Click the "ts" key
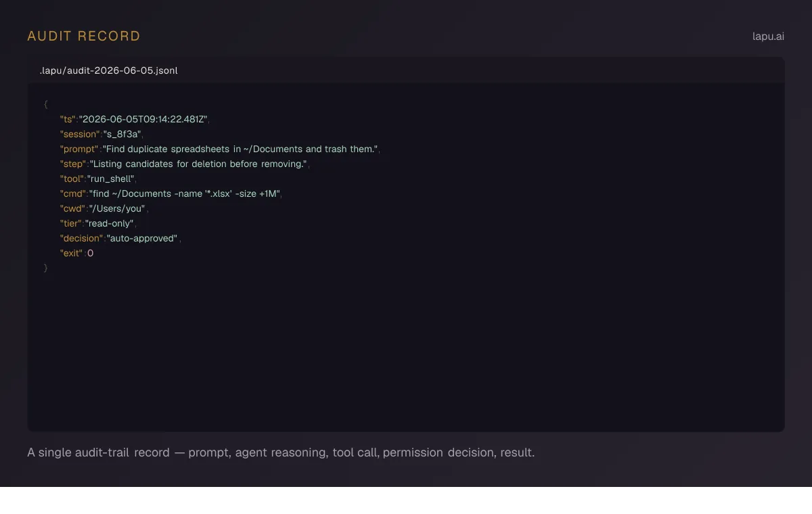This screenshot has height=514, width=812. [68, 119]
